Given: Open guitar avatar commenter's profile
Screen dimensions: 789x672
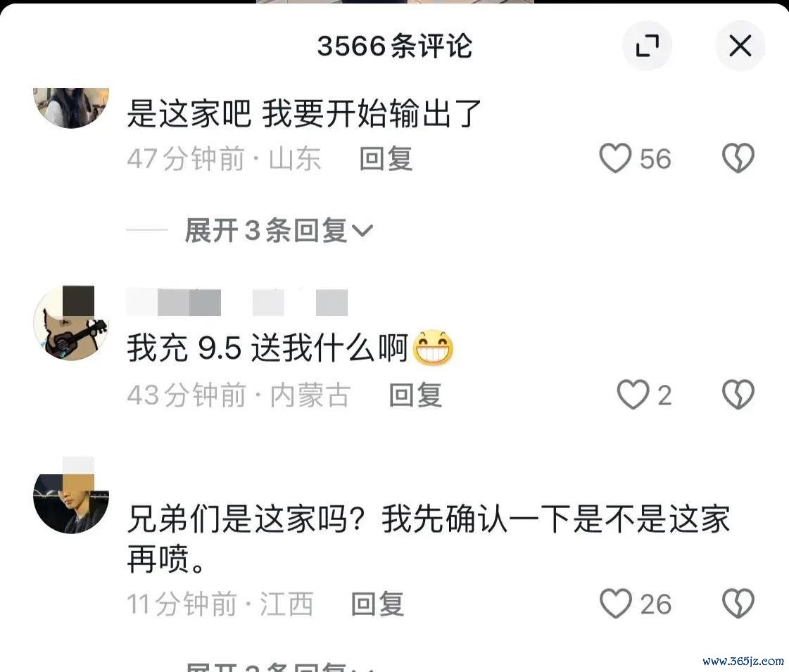Looking at the screenshot, I should [x=71, y=323].
